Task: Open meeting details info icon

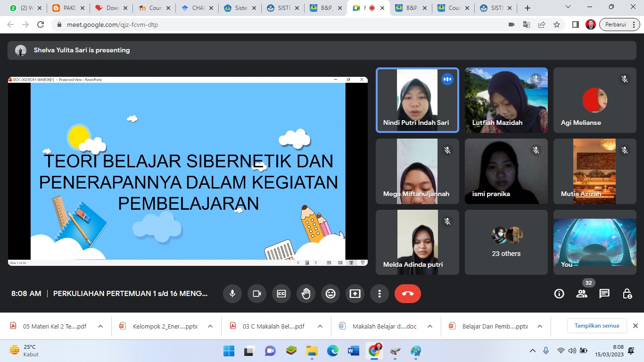Action: [559, 294]
